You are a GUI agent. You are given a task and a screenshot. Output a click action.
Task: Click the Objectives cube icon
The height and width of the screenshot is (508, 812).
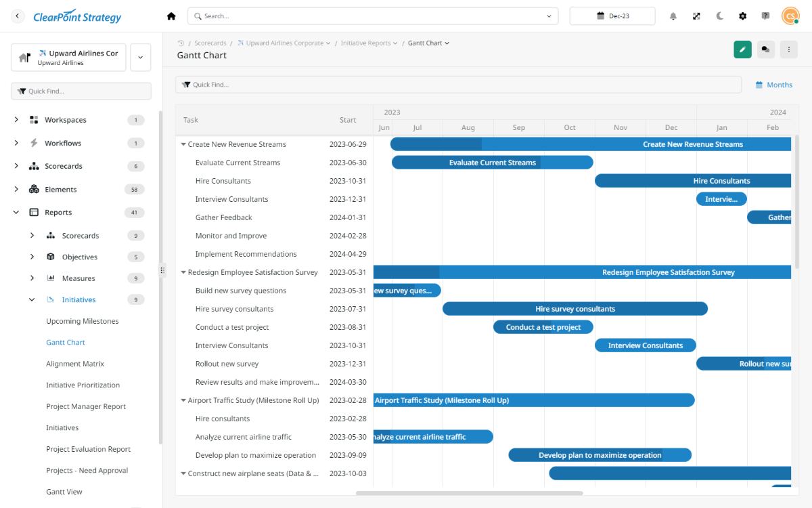50,257
